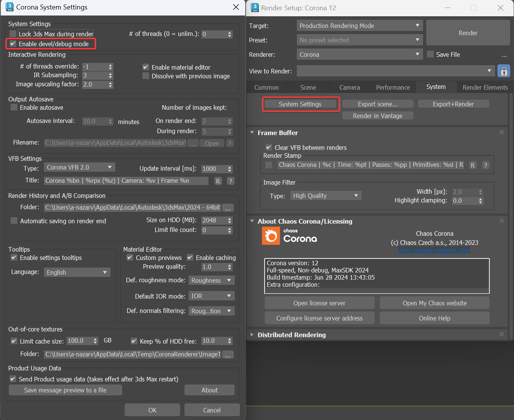Click the Chaos Corona logo

289,236
